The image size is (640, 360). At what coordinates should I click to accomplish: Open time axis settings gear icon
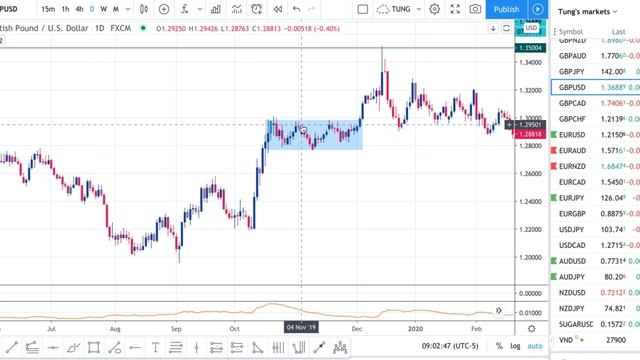click(x=531, y=329)
